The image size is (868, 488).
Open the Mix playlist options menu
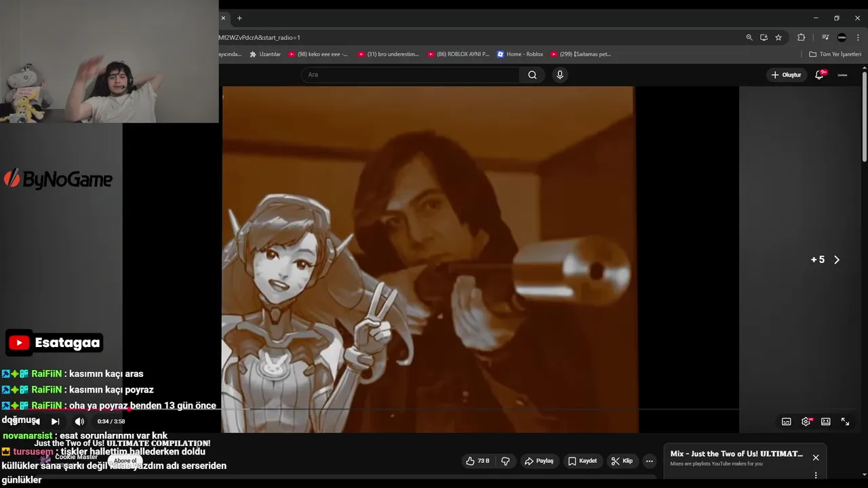coord(816,475)
